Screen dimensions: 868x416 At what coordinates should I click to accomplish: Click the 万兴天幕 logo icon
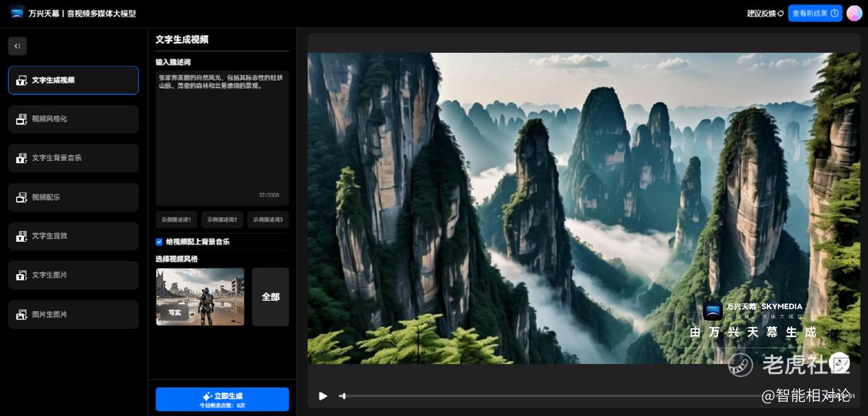pyautogui.click(x=17, y=13)
